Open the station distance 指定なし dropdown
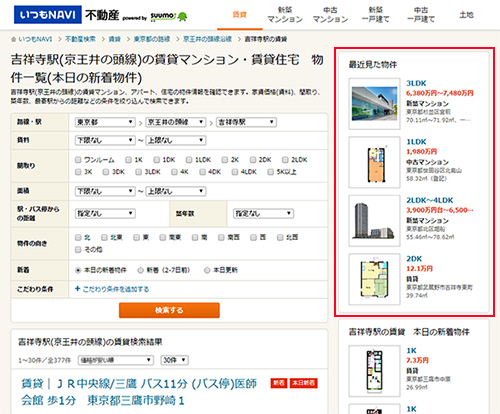The width and height of the screenshot is (500, 414). click(x=105, y=213)
